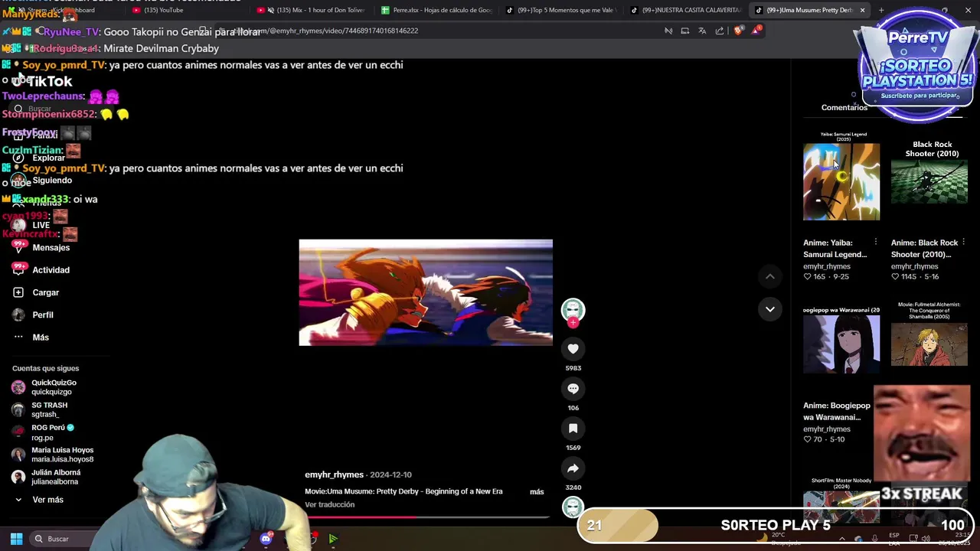Viewport: 980px width, 551px height.
Task: Click the Actividad 99+ notification icon
Action: [x=18, y=269]
